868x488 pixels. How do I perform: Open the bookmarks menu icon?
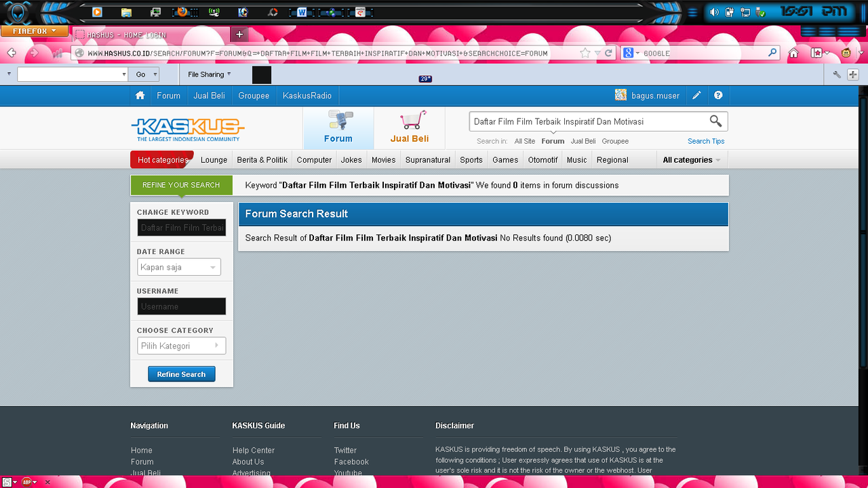(x=817, y=53)
